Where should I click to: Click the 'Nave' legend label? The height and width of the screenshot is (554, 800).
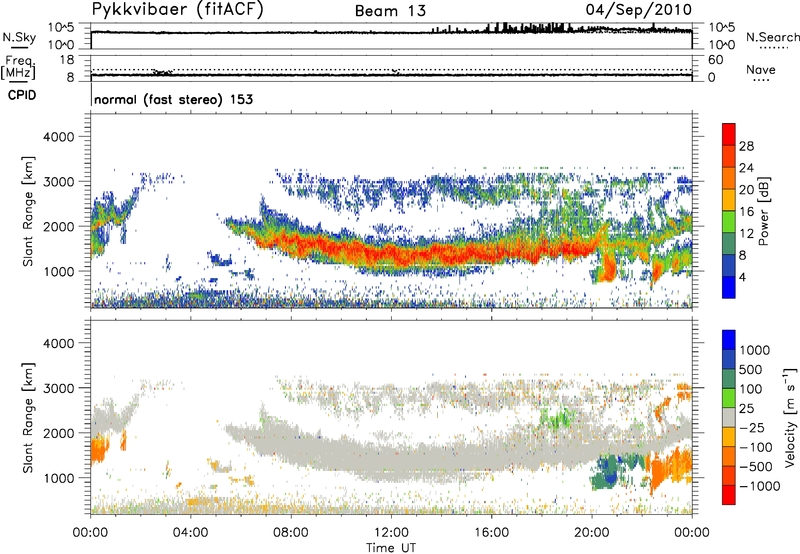760,69
